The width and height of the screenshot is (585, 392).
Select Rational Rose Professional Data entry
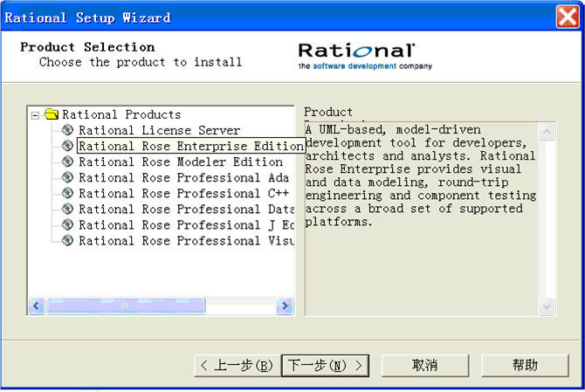tap(186, 210)
